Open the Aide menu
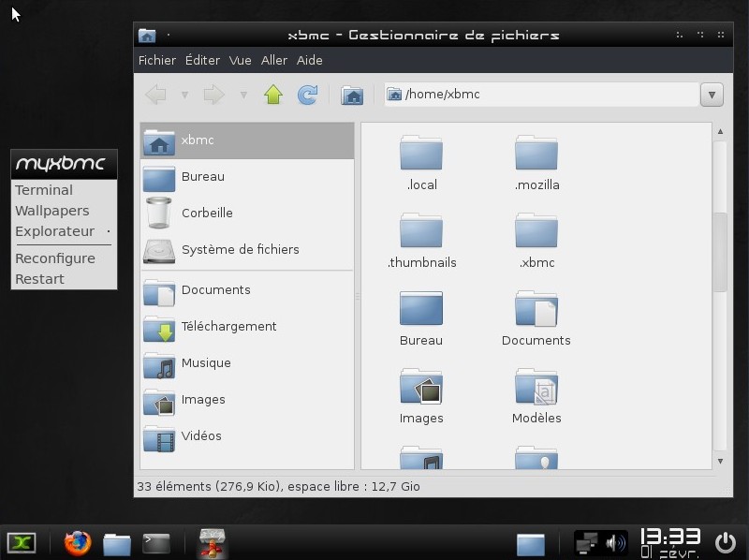The width and height of the screenshot is (749, 560). coord(310,60)
